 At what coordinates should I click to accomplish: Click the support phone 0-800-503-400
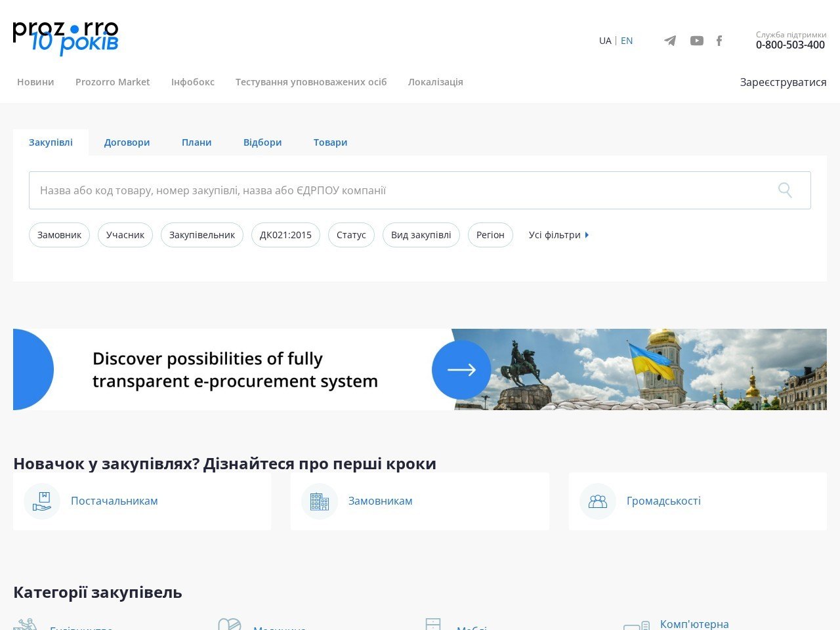(x=790, y=45)
